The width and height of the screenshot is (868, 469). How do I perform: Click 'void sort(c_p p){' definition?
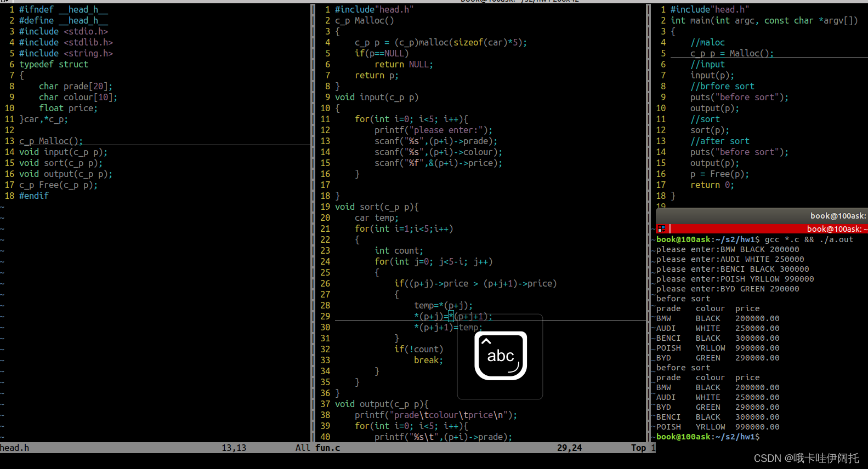pos(377,207)
